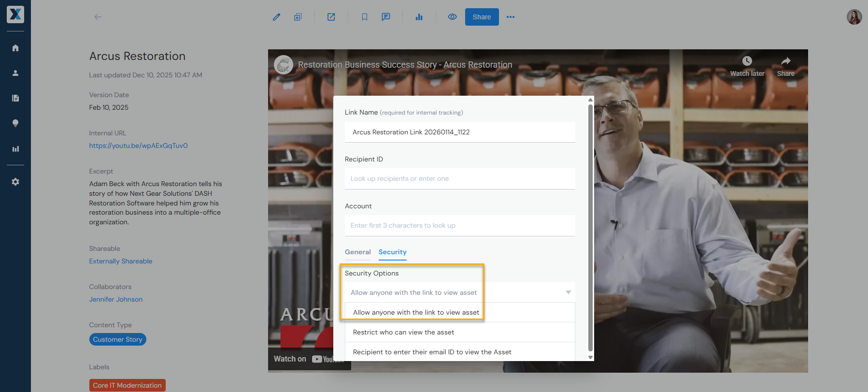Expand the Security Options dropdown arrow
Screen dimensions: 868x392
[x=569, y=292]
